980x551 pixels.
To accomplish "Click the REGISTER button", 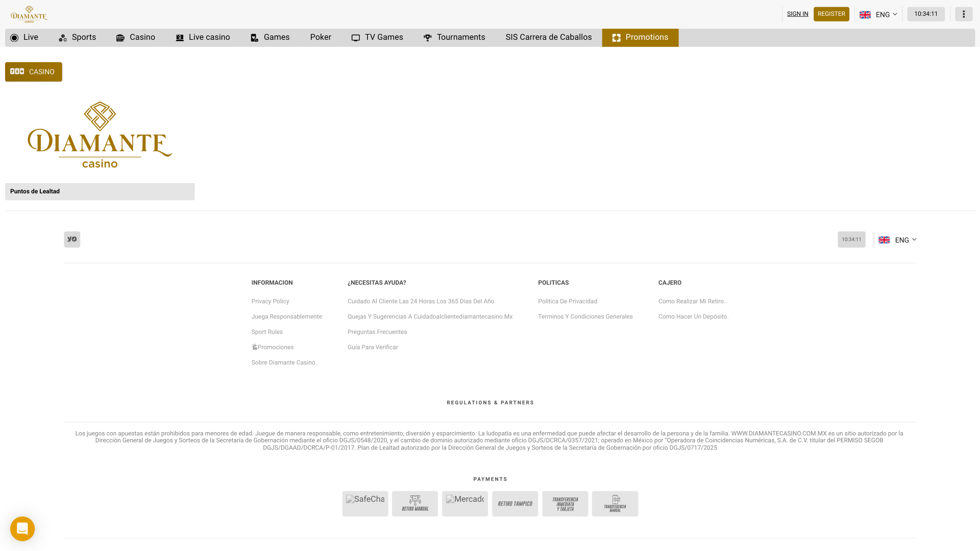I will [831, 14].
